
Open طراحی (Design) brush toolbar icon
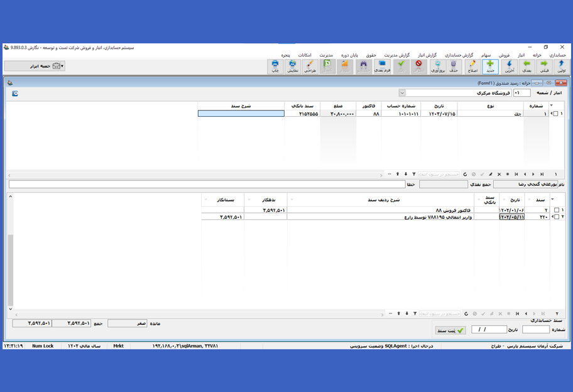pos(310,67)
